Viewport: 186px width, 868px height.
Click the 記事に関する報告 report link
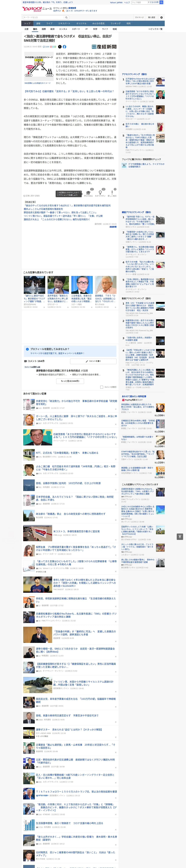coord(32,195)
